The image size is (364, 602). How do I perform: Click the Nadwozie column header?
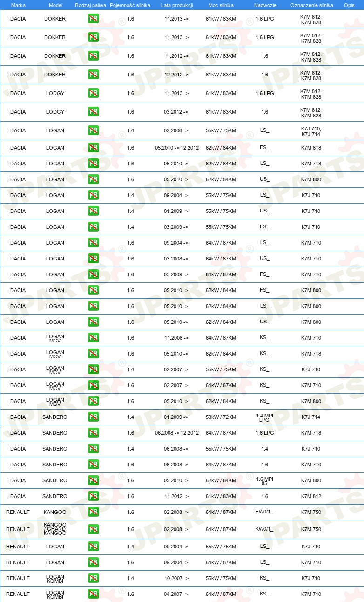click(264, 5)
